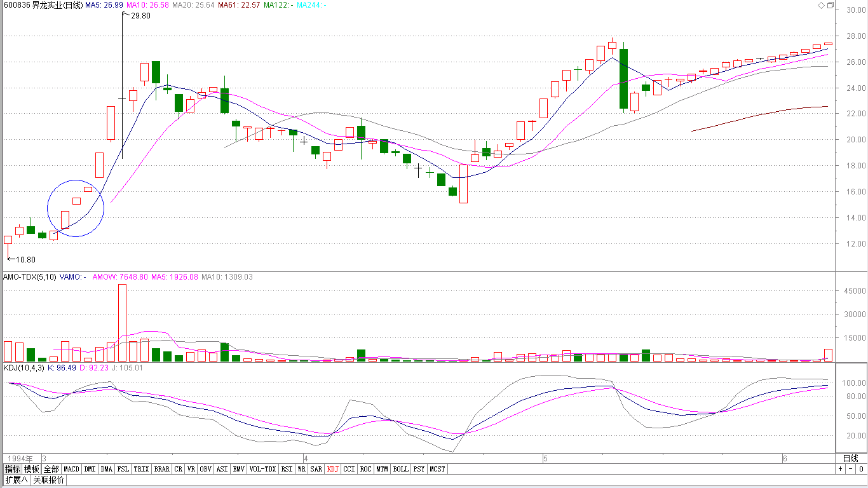This screenshot has width=868, height=488.
Task: Click the month 4 marker on time axis
Action: 306,458
